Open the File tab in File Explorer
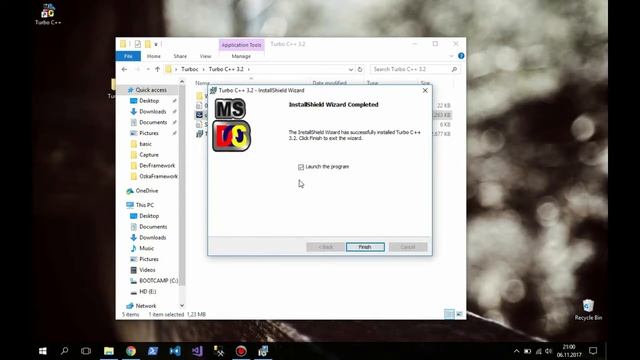This screenshot has height=360, width=640. 128,56
